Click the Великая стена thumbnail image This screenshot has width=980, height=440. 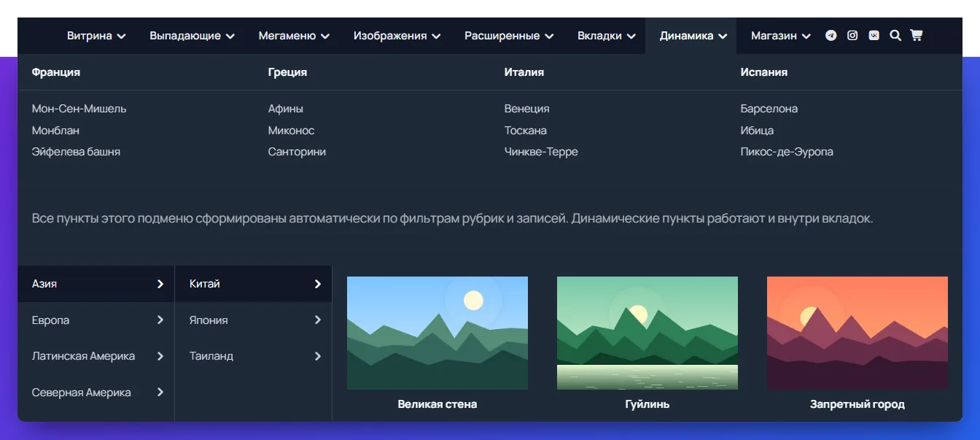coord(437,333)
